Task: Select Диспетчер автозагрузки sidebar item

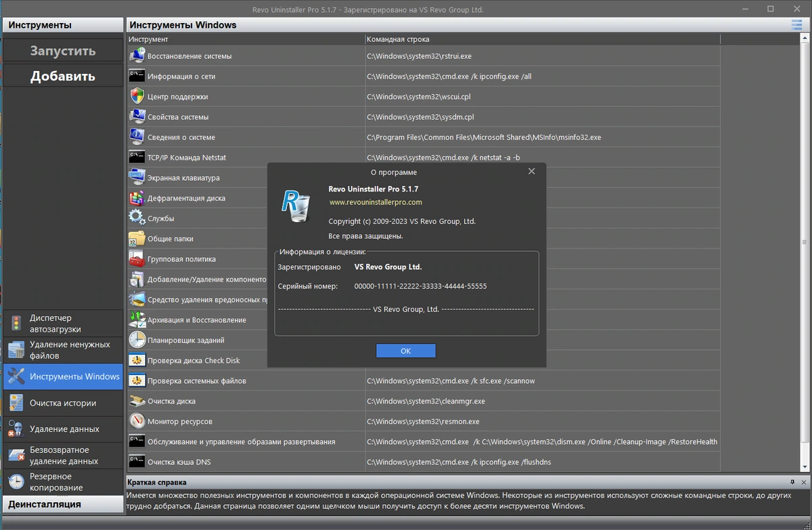Action: (64, 324)
